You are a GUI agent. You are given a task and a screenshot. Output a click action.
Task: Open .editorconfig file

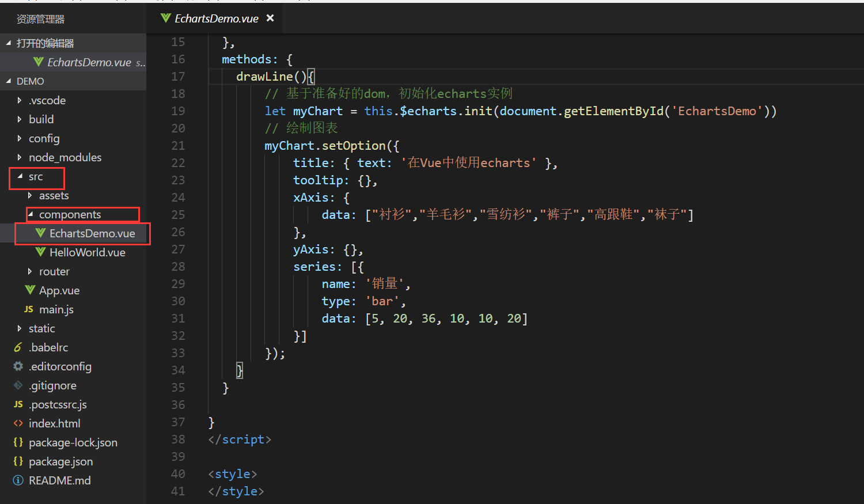60,366
